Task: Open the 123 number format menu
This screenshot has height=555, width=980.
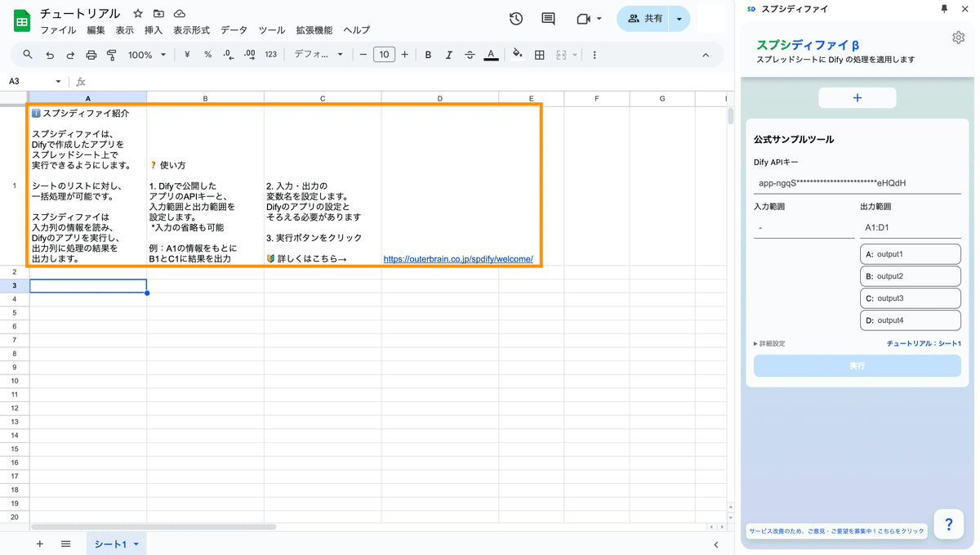Action: (270, 55)
